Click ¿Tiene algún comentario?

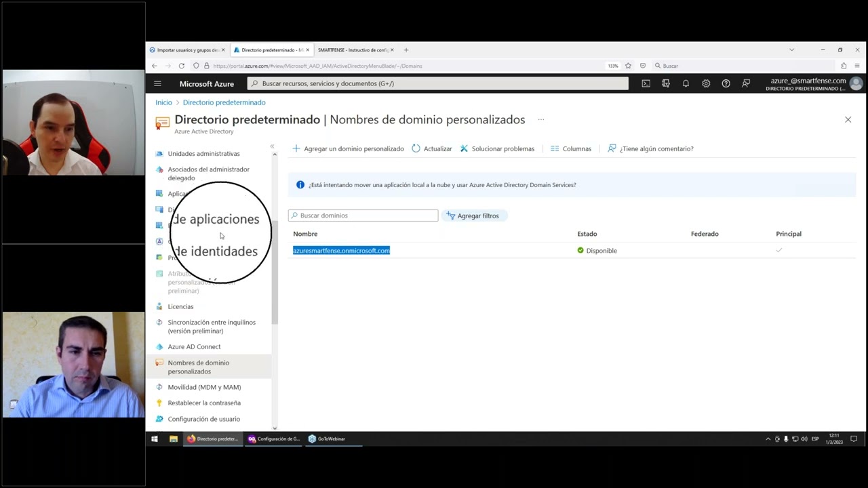click(650, 148)
